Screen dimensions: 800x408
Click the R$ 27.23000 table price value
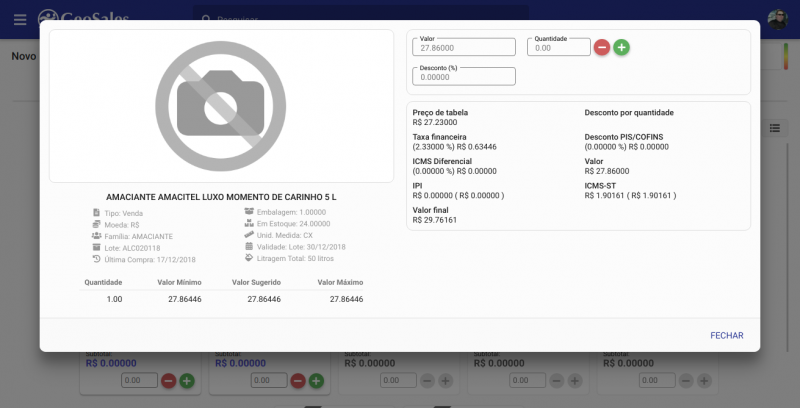pos(435,122)
